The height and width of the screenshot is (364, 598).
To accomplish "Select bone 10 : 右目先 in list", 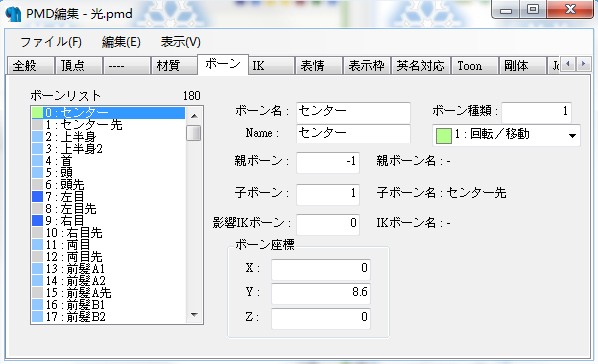I will click(108, 233).
